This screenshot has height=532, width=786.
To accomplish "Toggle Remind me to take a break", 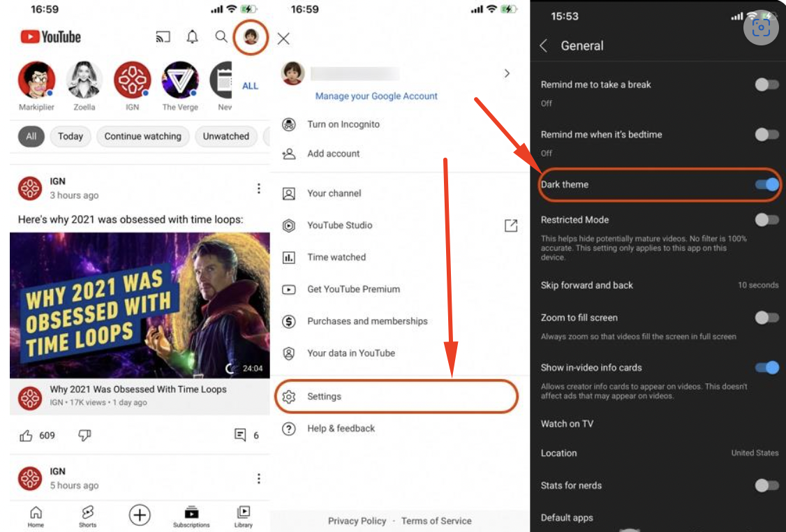I will [766, 84].
